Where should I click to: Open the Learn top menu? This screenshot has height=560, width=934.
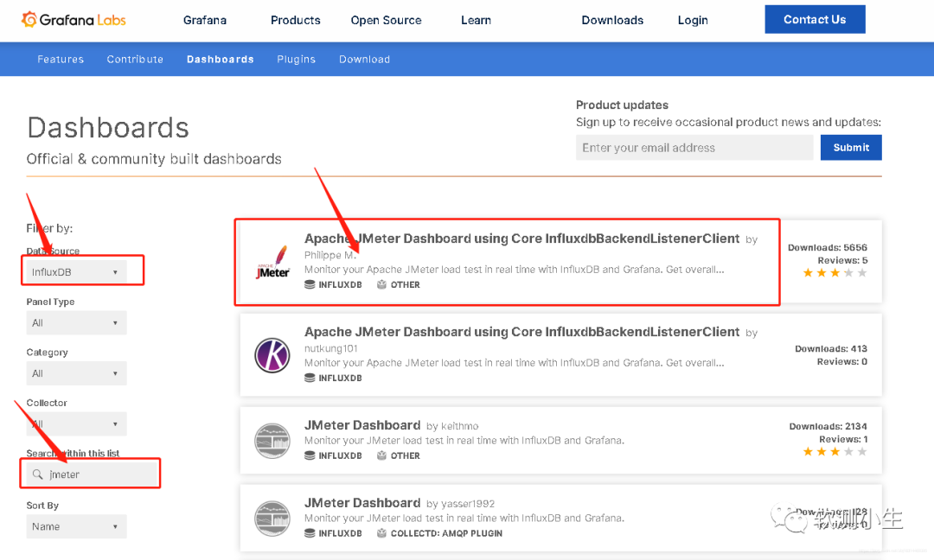point(476,20)
